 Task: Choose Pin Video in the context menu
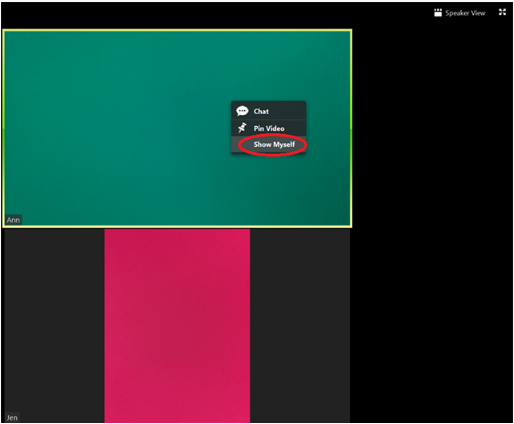point(269,128)
